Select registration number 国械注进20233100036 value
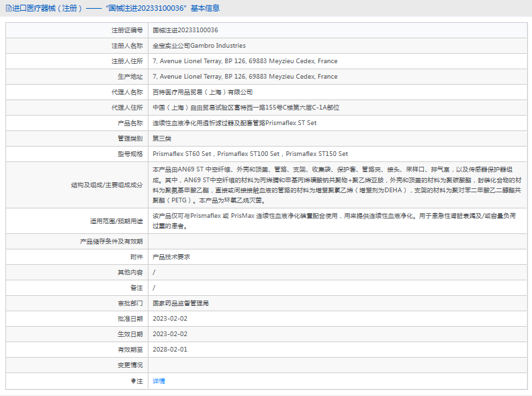This screenshot has height=396, width=532. [185, 30]
